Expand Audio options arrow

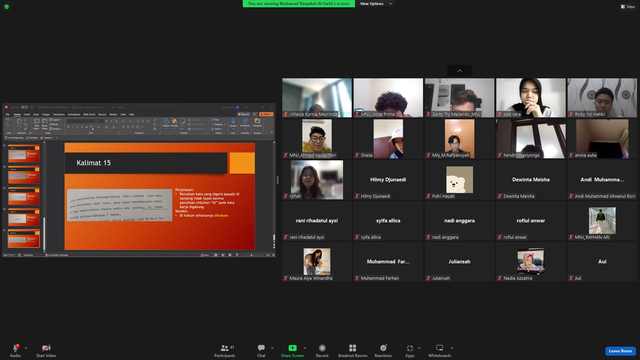[26, 348]
